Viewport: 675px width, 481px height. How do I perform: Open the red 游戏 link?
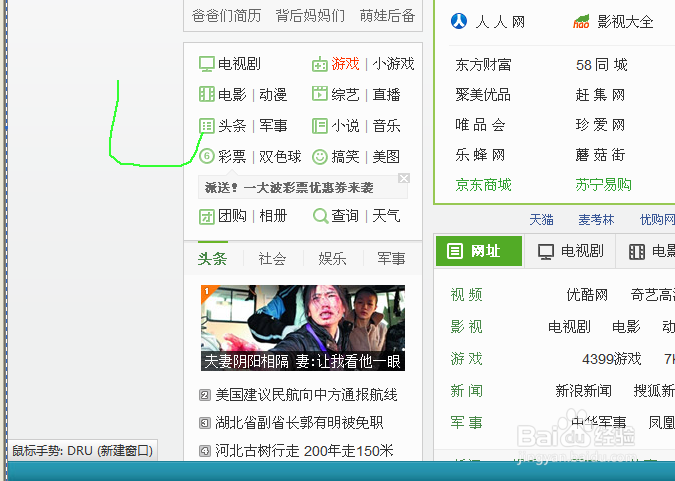(345, 64)
